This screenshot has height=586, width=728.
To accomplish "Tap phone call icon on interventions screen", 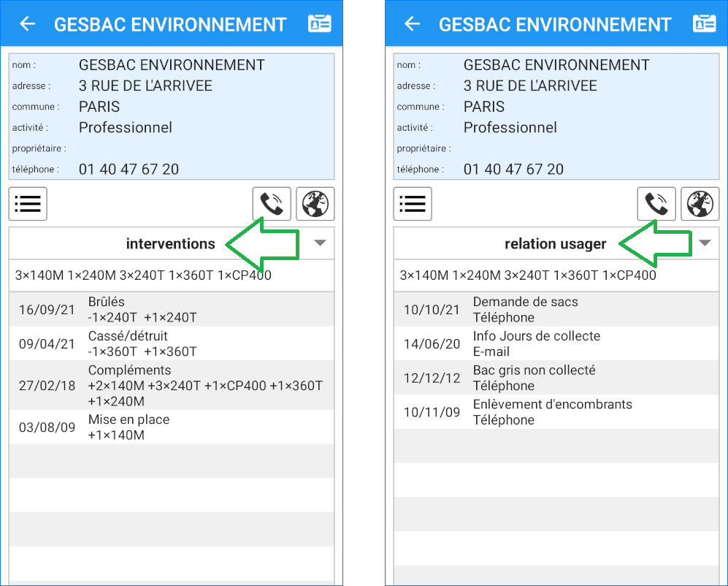I will (x=272, y=204).
